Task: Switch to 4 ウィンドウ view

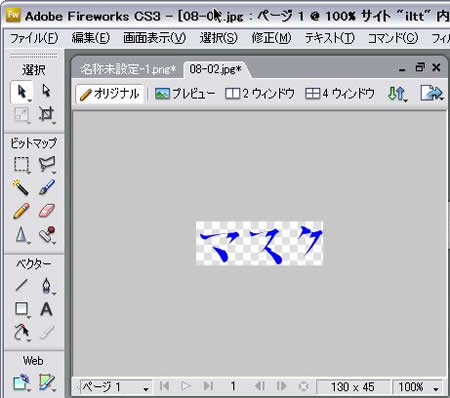Action: (x=340, y=94)
